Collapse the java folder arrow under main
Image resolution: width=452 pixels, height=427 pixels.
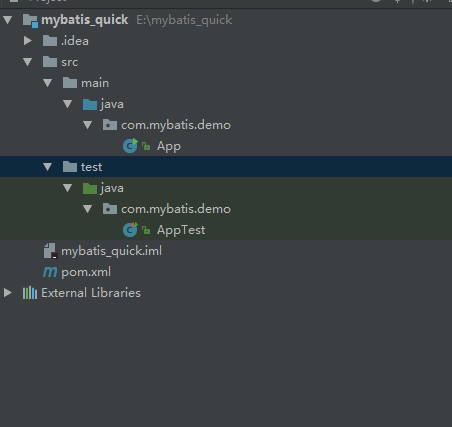[68, 104]
